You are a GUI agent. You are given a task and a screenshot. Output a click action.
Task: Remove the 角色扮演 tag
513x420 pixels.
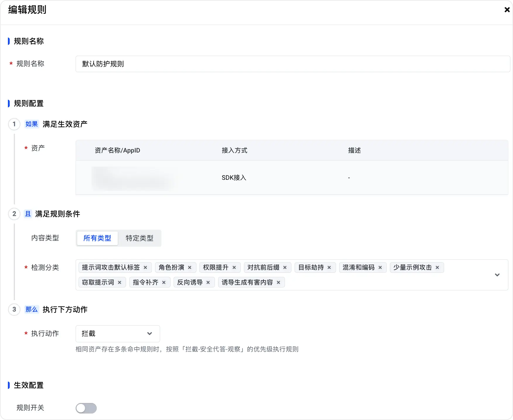point(190,267)
